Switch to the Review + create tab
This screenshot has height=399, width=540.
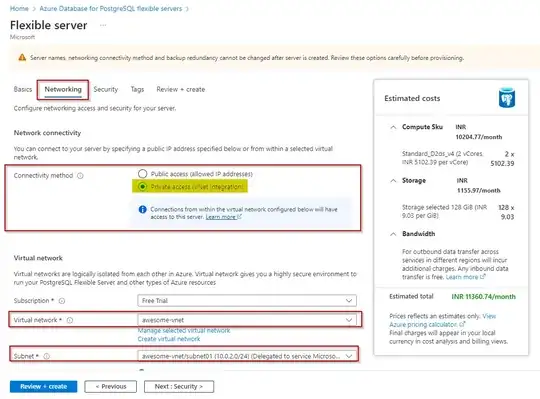[181, 89]
